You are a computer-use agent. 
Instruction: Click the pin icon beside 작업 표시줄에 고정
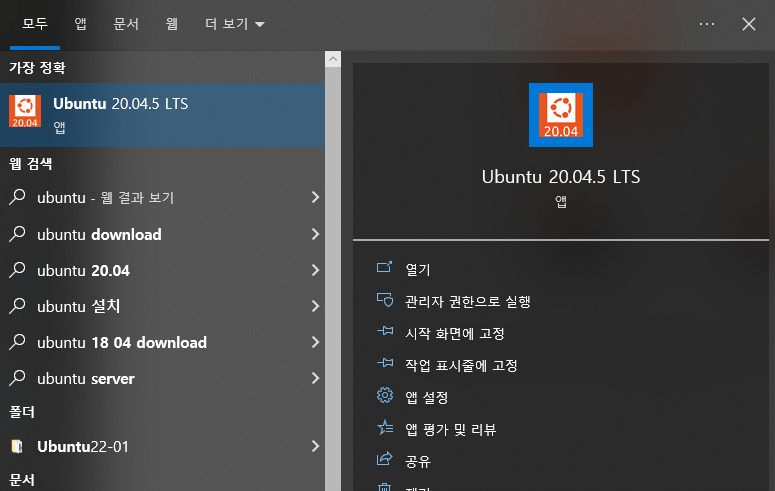[x=385, y=363]
